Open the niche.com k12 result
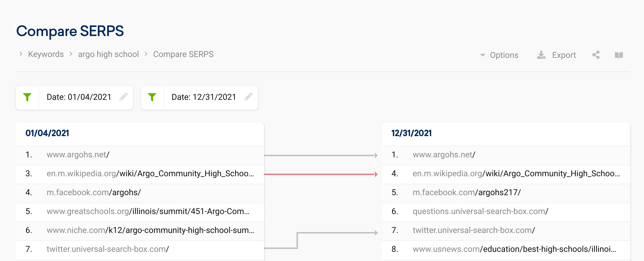 point(150,230)
